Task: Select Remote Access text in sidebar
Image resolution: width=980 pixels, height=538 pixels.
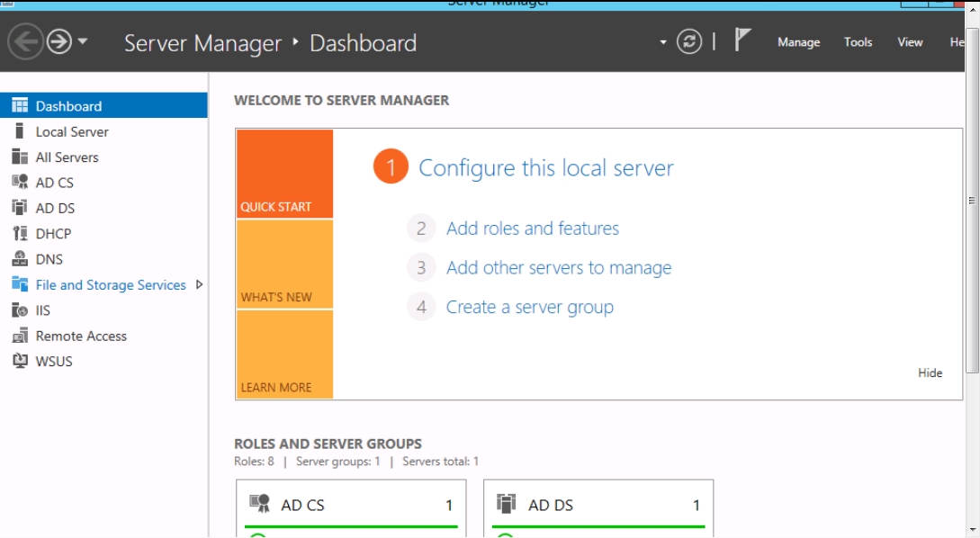Action: (81, 336)
